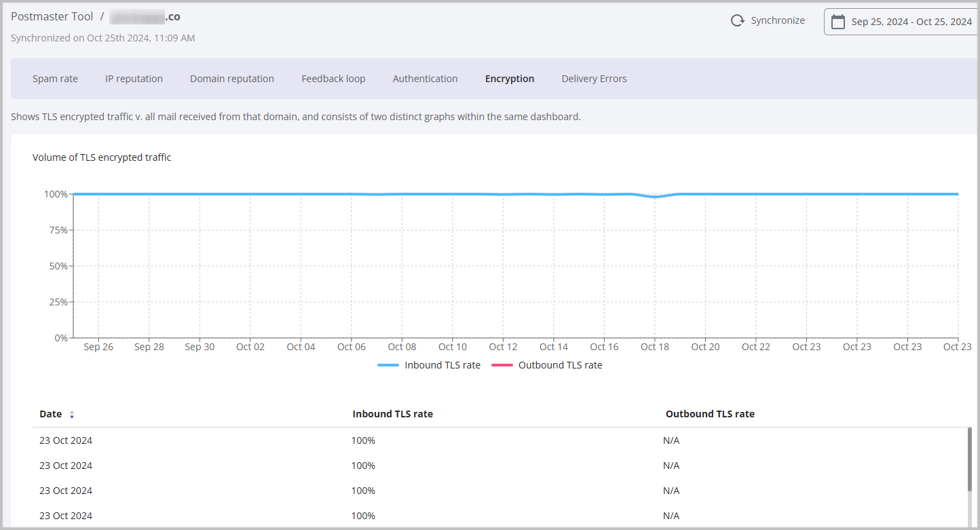Toggle Outbound TLS rate legend series
This screenshot has width=980, height=530.
click(547, 365)
